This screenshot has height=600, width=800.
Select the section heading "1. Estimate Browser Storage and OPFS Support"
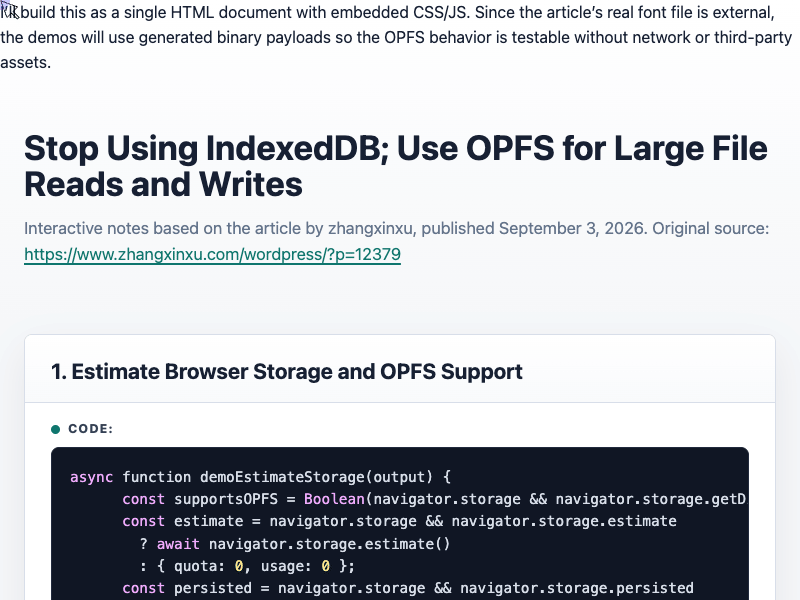(287, 371)
